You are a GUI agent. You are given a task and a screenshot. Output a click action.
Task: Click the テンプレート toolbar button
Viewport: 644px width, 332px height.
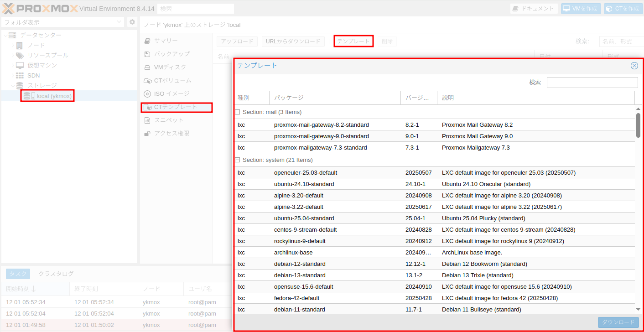(x=353, y=41)
